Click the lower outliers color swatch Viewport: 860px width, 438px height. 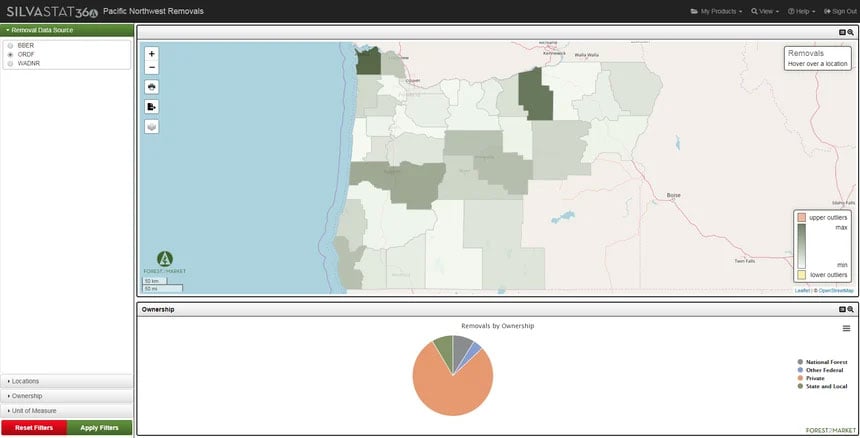point(801,275)
